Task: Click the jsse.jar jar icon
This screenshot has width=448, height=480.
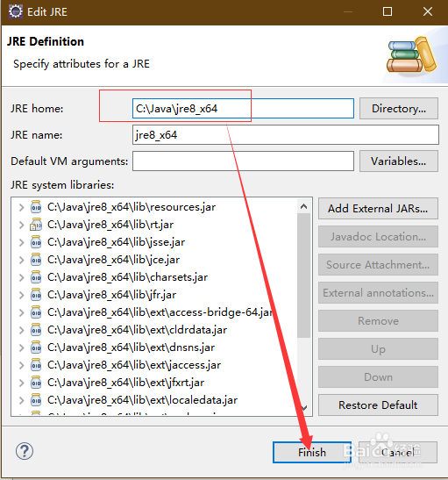Action: pos(36,242)
